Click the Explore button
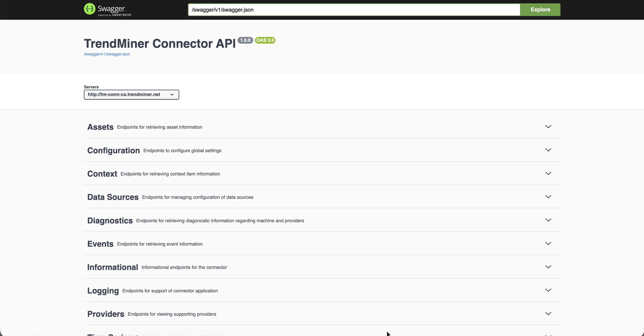644x336 pixels. click(540, 10)
